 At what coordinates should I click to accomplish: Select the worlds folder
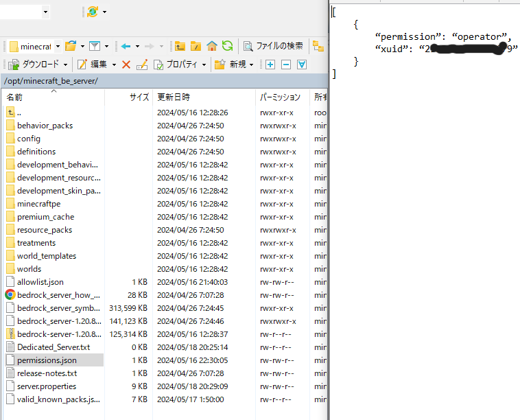click(29, 269)
